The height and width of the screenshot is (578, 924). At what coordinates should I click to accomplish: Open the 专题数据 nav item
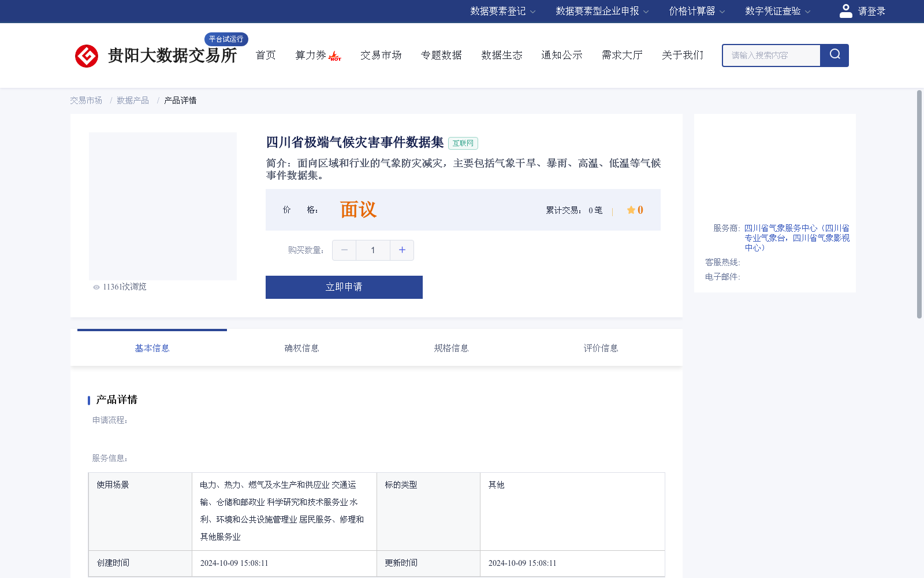(441, 55)
